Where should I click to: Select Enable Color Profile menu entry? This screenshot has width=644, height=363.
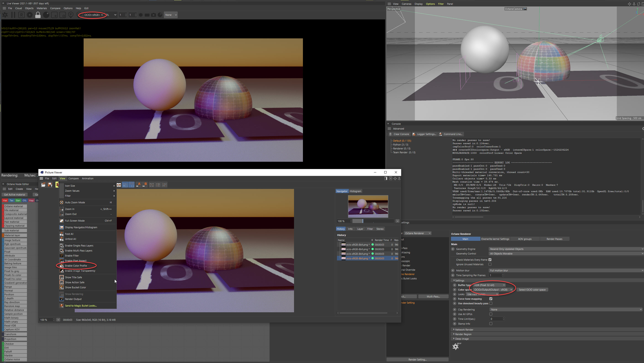pos(76,265)
